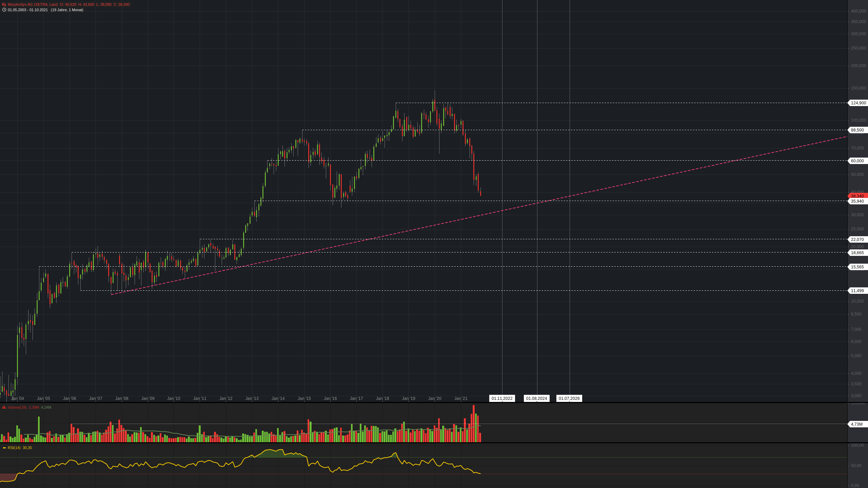Click the 4,73M volume level label
868x488 pixels.
point(856,424)
